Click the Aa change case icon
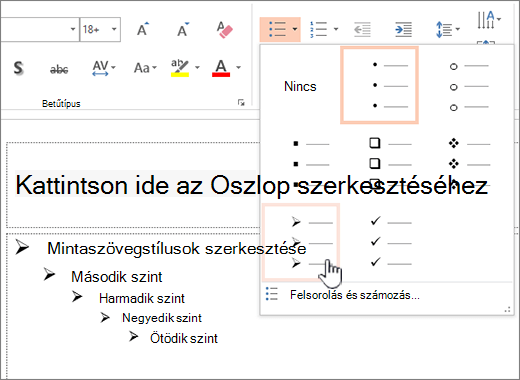This screenshot has width=520, height=380. click(x=142, y=68)
